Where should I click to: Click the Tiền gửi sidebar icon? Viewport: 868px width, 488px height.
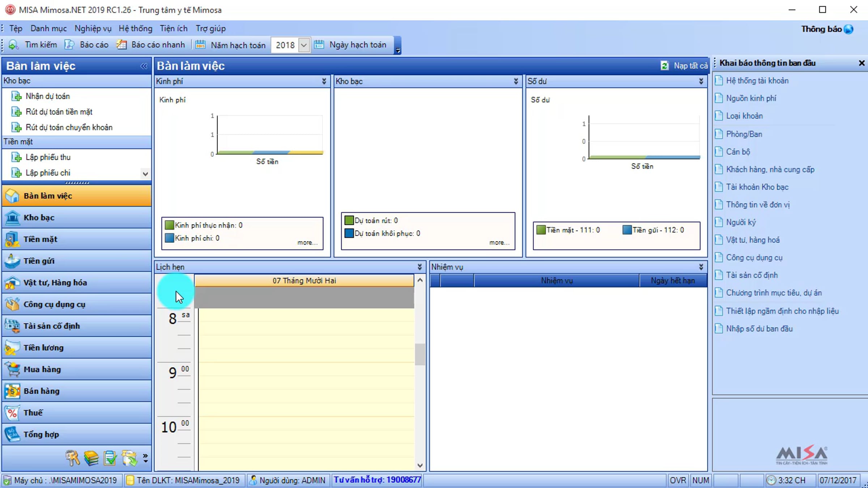coord(12,261)
